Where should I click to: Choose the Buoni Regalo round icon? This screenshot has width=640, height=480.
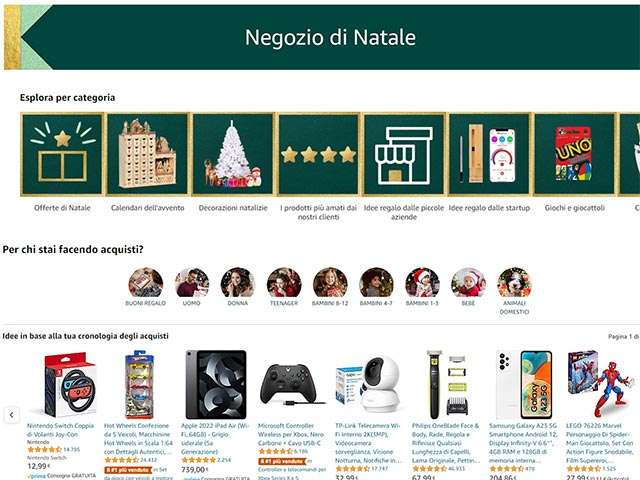pyautogui.click(x=146, y=282)
